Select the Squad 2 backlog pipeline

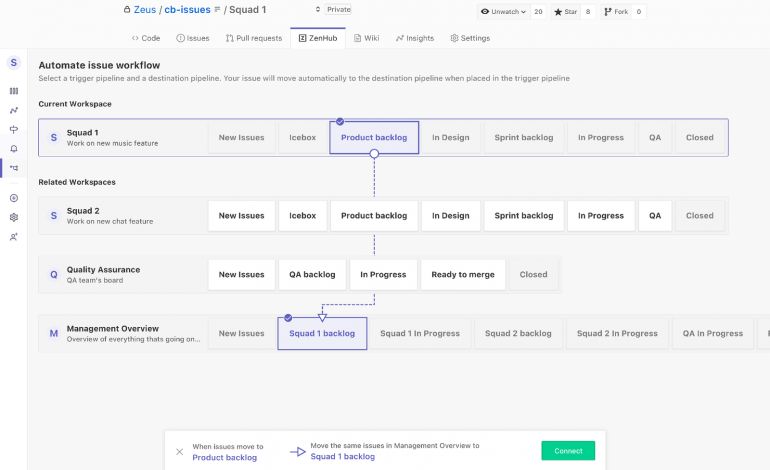[x=518, y=333]
